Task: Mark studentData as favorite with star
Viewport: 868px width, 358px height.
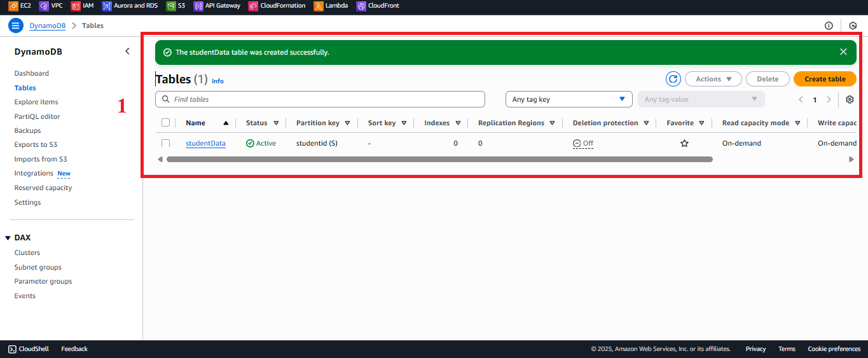Action: [684, 143]
